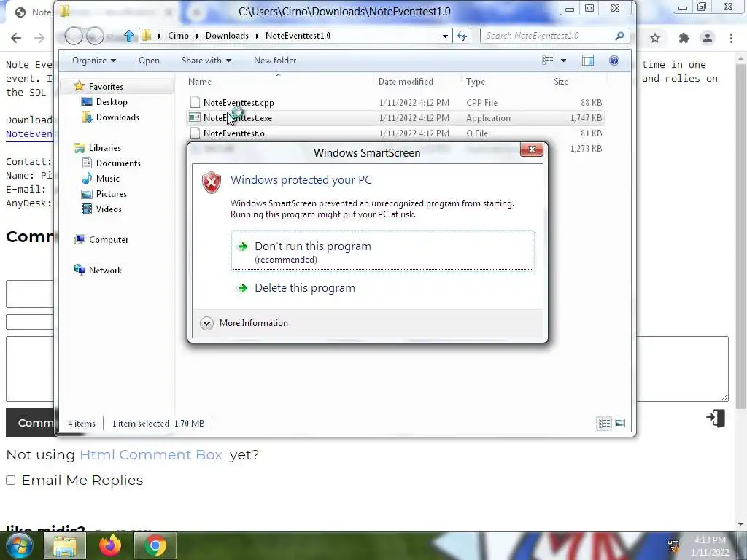Bookmark the page with star icon

(x=656, y=38)
